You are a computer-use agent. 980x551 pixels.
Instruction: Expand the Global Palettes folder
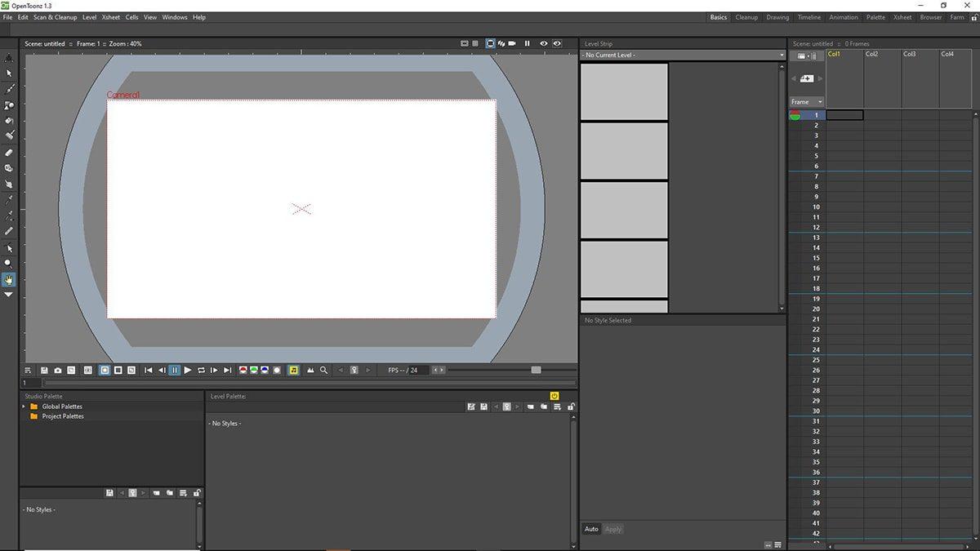click(25, 406)
